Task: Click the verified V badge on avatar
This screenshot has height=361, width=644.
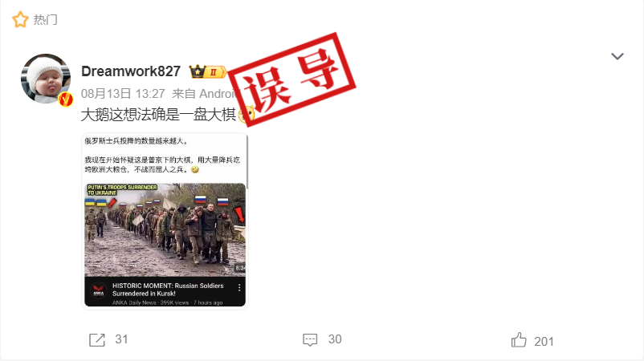Action: [65, 99]
